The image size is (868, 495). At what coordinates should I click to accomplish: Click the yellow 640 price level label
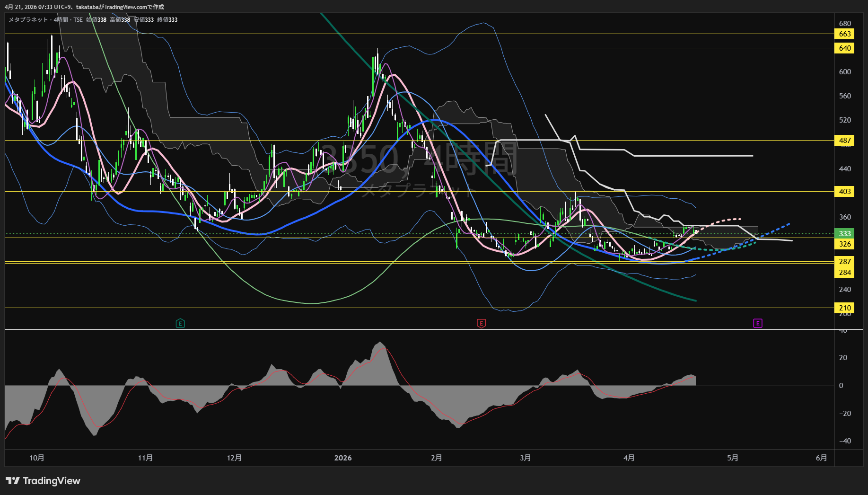tap(844, 48)
